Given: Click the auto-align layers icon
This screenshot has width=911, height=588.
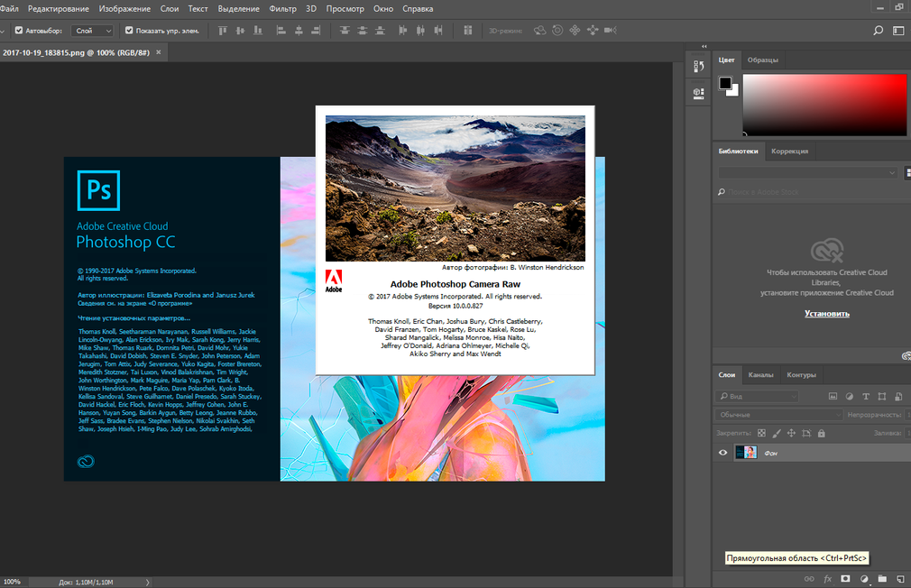Looking at the screenshot, I should tap(468, 31).
